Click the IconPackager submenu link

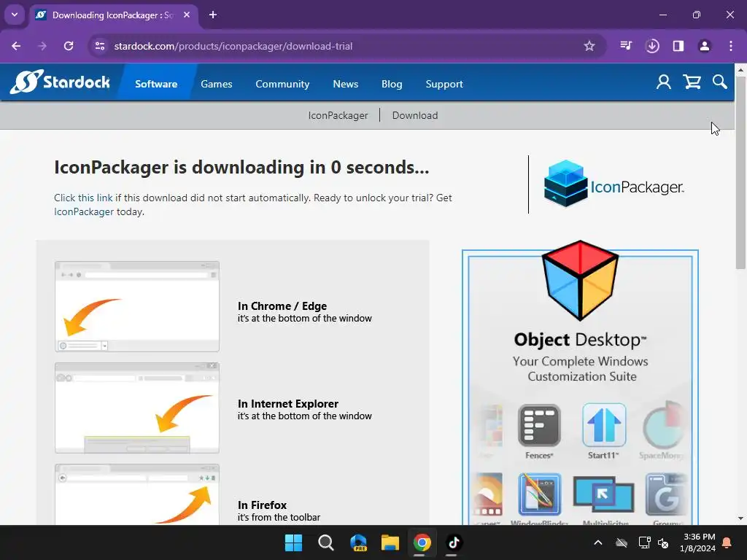point(338,115)
